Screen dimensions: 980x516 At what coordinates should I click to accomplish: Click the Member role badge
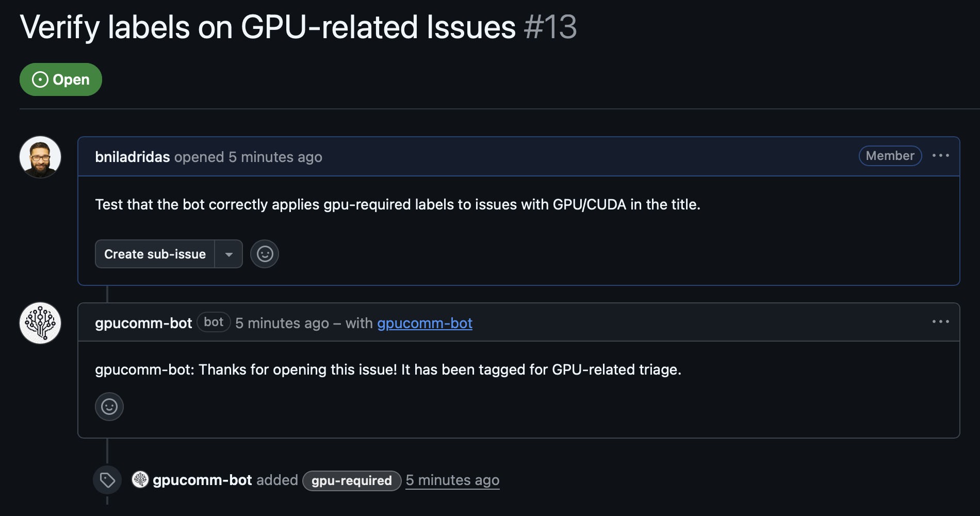(x=890, y=156)
